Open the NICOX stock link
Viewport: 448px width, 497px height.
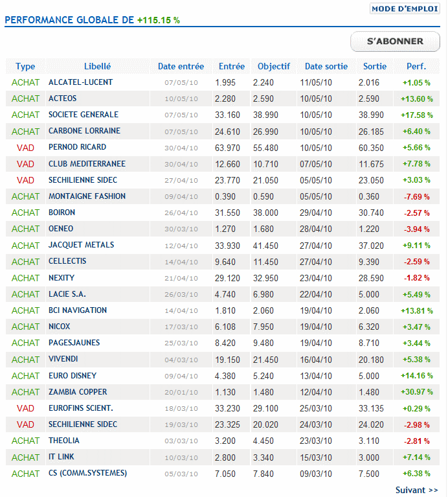(x=59, y=326)
